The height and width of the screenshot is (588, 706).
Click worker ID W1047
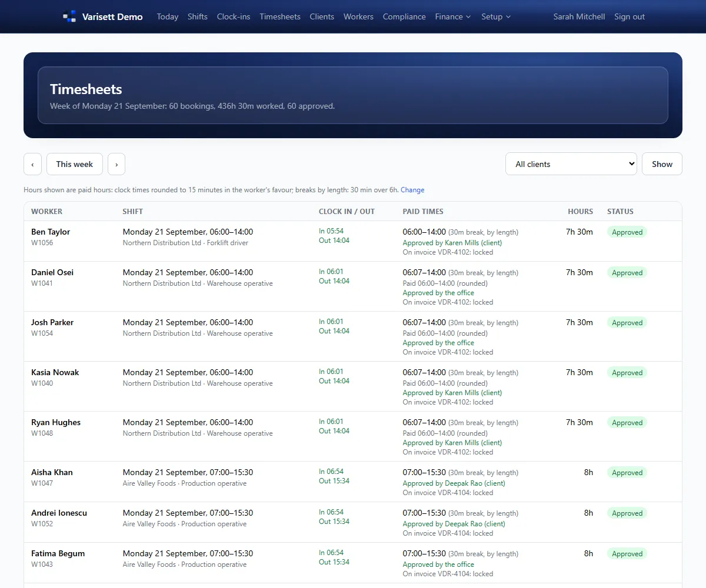pyautogui.click(x=42, y=483)
